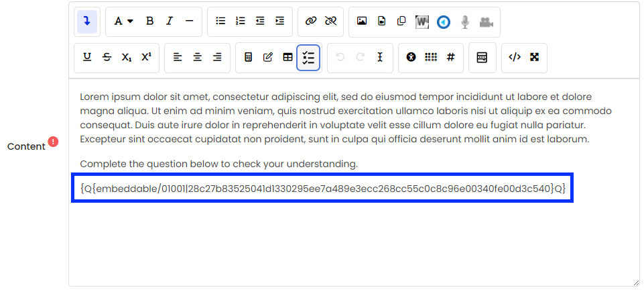Run the accessibility checker
Screen dimensions: 644x292
point(411,57)
